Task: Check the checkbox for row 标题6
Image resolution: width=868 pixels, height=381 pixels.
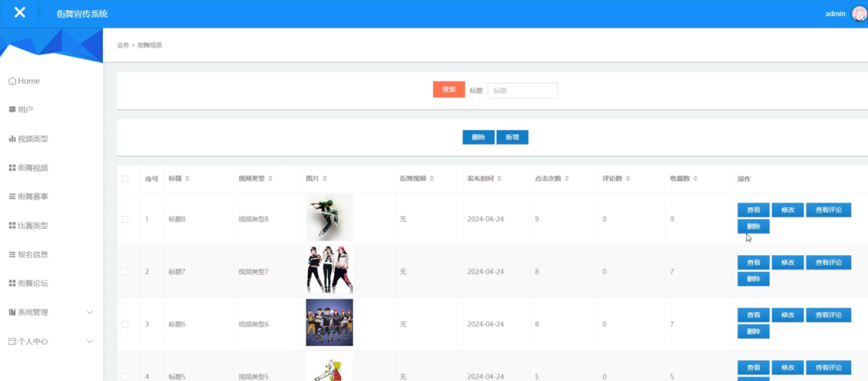Action: point(125,324)
